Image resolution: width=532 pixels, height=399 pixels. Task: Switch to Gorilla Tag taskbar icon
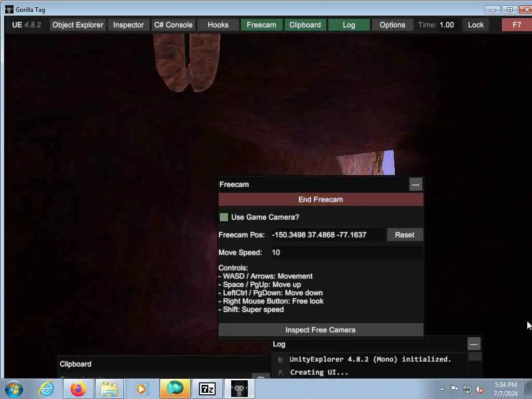click(x=239, y=389)
